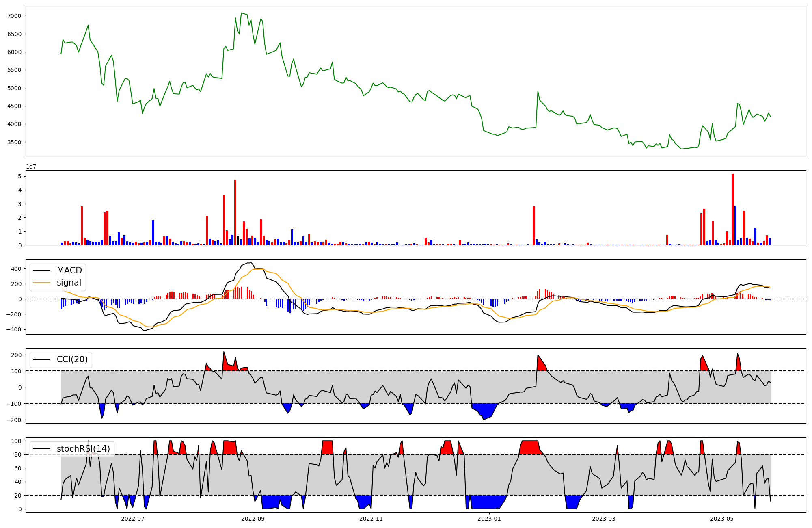Click the 7000 price axis label
812x528 pixels.
[14, 16]
